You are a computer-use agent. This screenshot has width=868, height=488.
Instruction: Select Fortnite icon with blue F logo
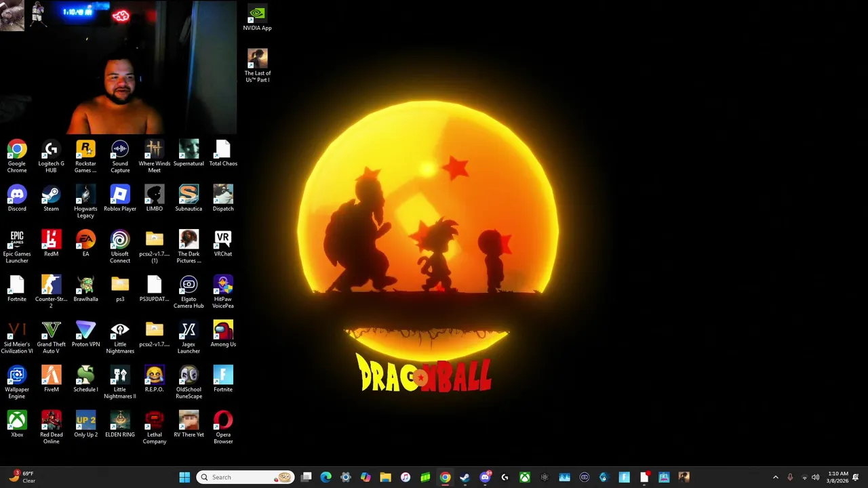pos(223,380)
